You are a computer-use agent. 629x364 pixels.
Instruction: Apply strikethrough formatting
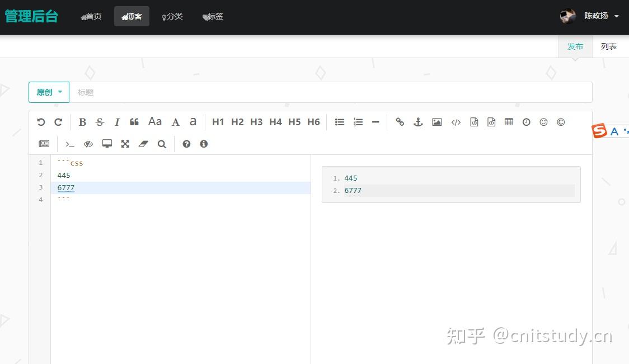click(100, 122)
